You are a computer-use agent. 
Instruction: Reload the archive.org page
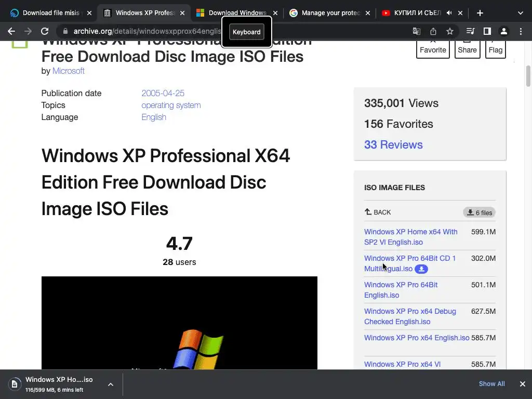click(45, 32)
